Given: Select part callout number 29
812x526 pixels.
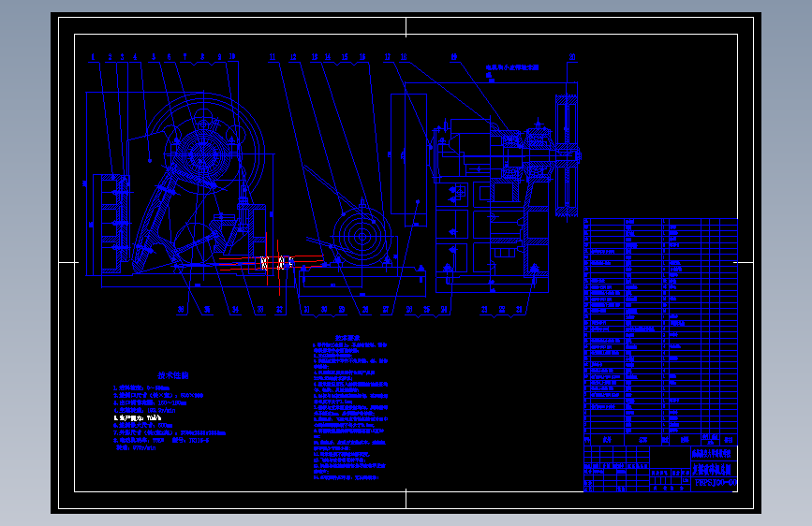Looking at the screenshot, I should [x=342, y=310].
